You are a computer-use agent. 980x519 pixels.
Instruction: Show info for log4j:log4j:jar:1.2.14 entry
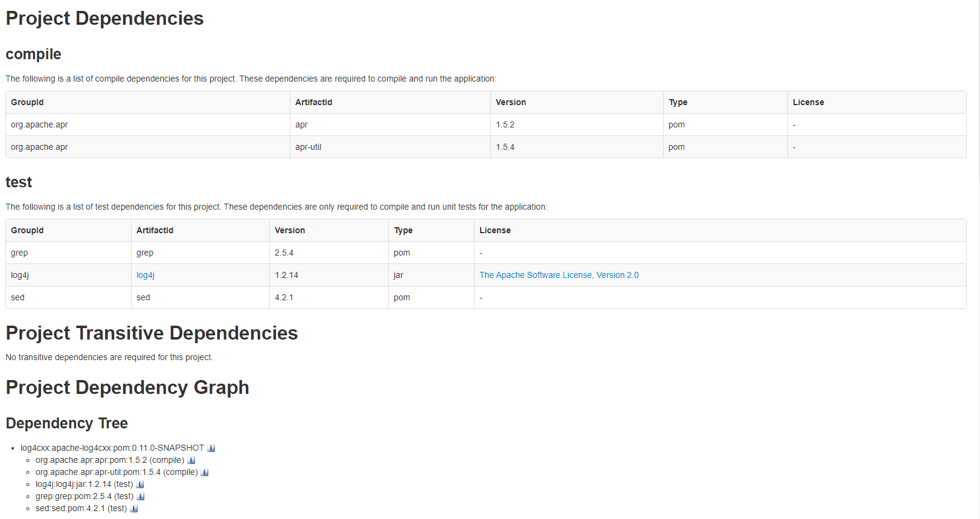[140, 485]
